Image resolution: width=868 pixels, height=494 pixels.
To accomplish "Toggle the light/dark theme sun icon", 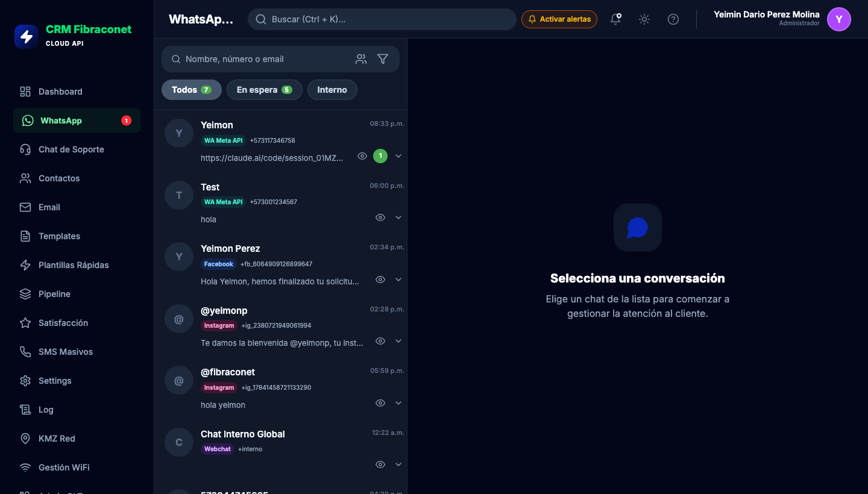I will (x=644, y=19).
